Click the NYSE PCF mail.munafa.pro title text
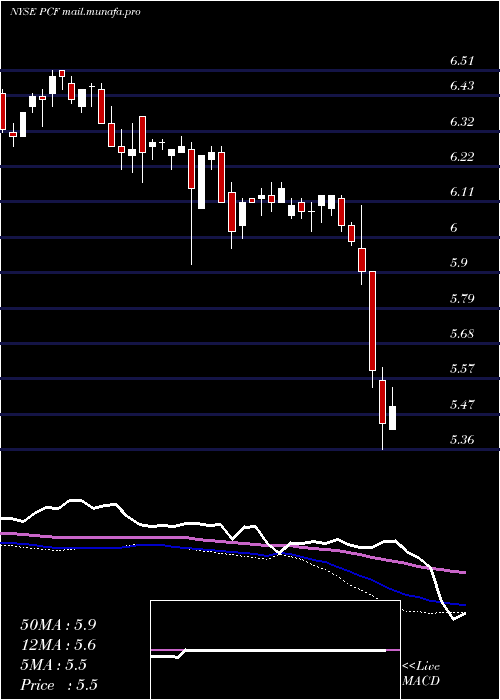 pos(75,12)
